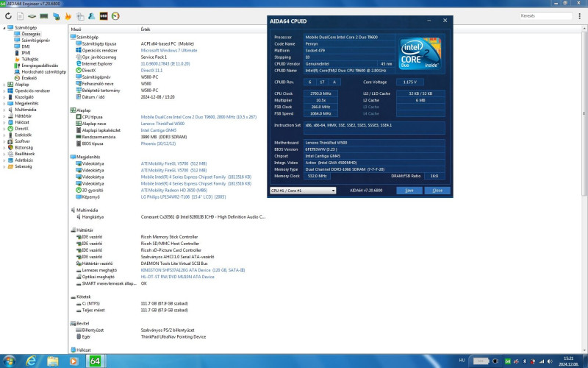Click the monitor diagnostics toolbar icon
Screen dimensions: 588x368
[x=57, y=16]
